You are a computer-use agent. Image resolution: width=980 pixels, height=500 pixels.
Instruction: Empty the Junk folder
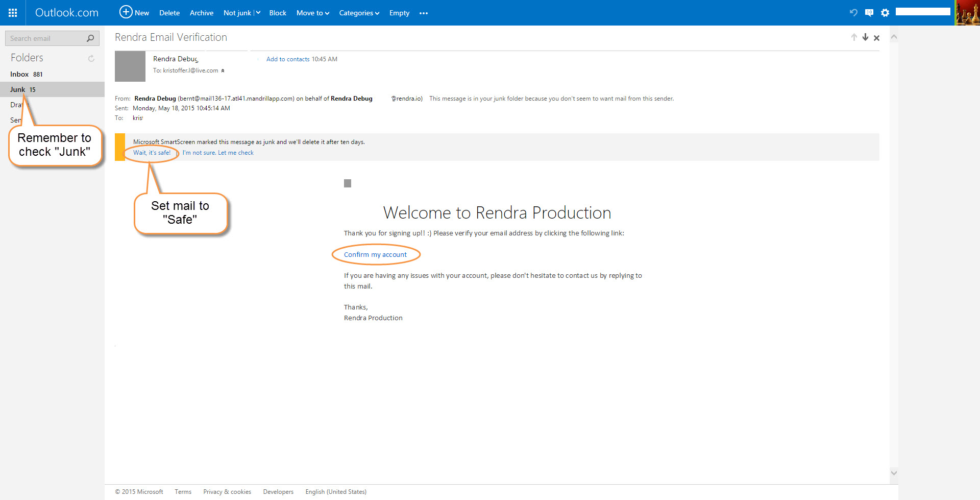point(399,13)
